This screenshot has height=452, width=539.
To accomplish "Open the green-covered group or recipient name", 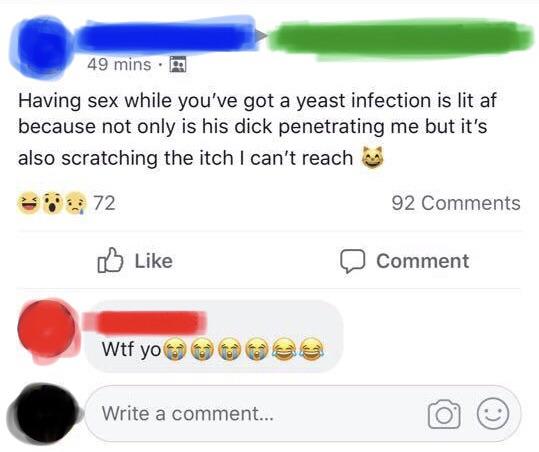I will [x=401, y=39].
